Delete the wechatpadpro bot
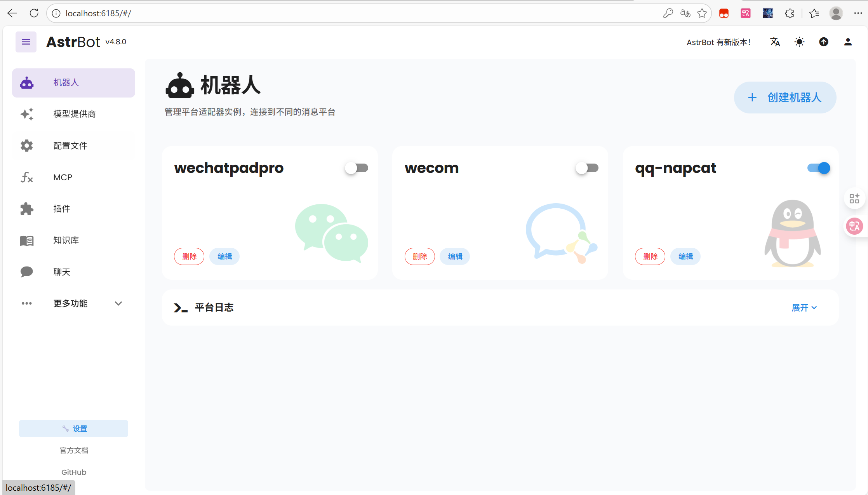This screenshot has width=868, height=495. [189, 256]
